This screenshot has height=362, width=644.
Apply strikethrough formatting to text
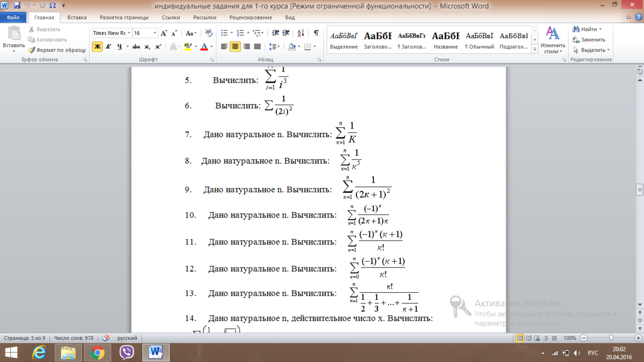(137, 47)
